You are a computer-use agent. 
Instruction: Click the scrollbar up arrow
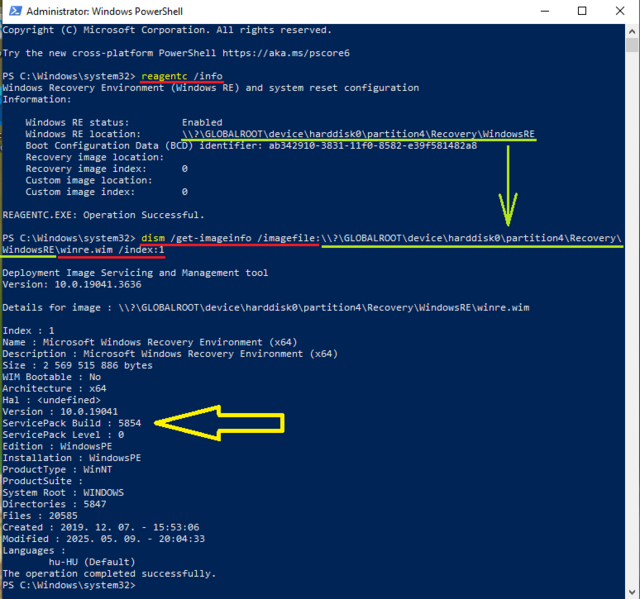click(x=632, y=31)
